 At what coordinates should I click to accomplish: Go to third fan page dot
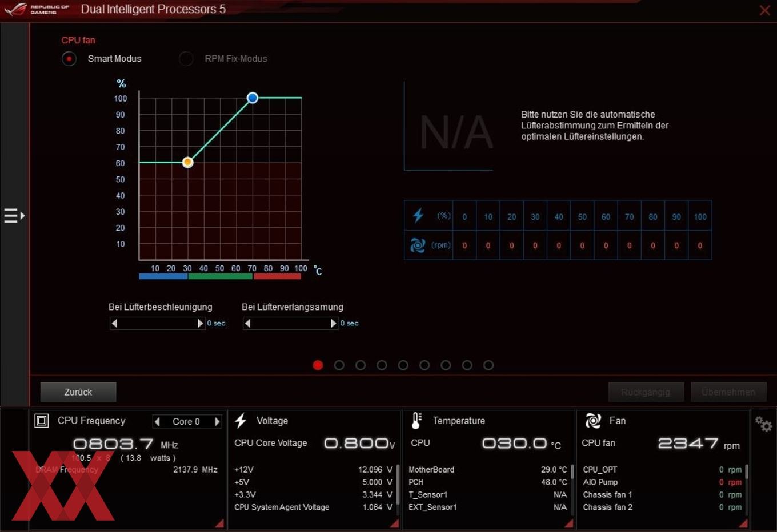pyautogui.click(x=361, y=365)
